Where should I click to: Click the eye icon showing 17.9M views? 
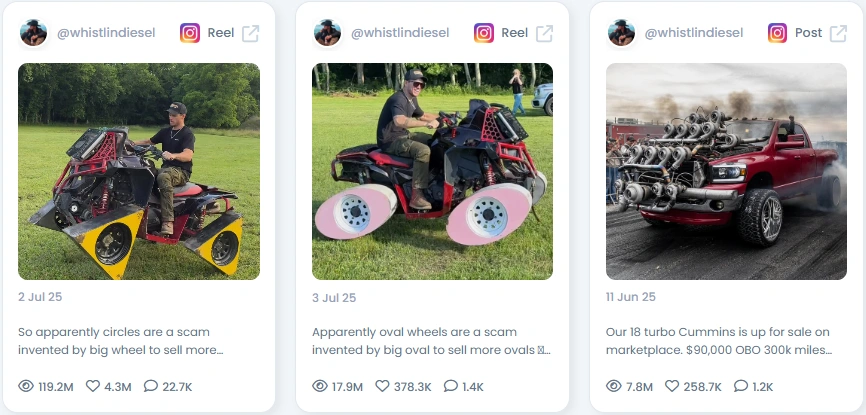[320, 386]
